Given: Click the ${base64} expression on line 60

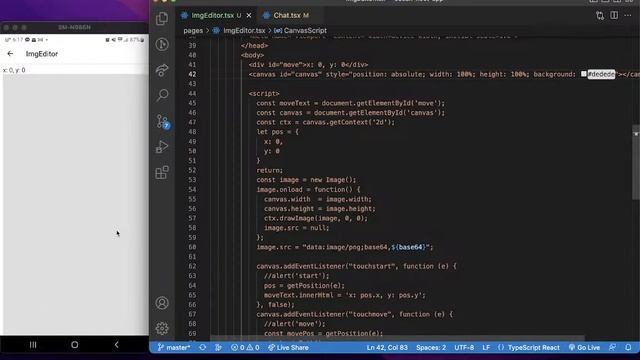Looking at the screenshot, I should coord(409,247).
